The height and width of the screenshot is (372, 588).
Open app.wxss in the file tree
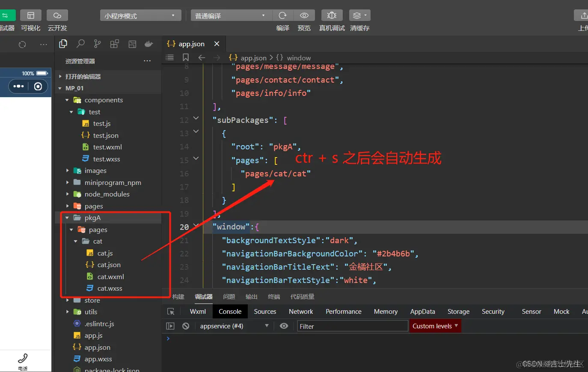(98, 359)
